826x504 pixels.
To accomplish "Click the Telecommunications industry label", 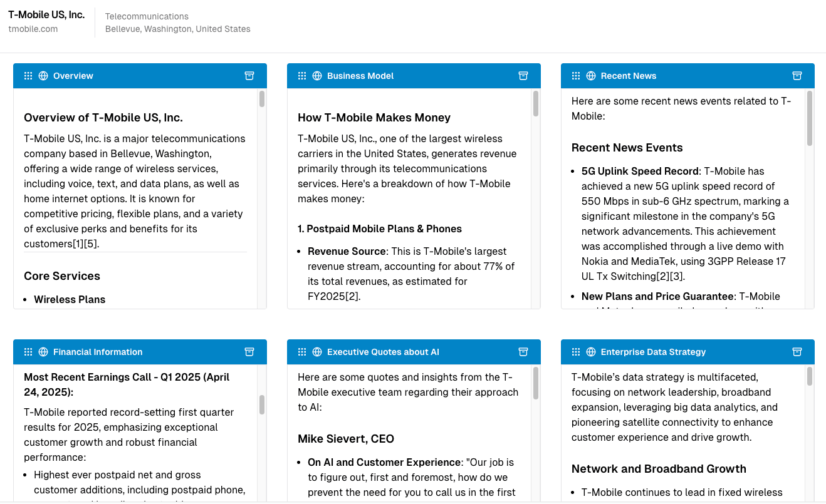I will point(147,16).
